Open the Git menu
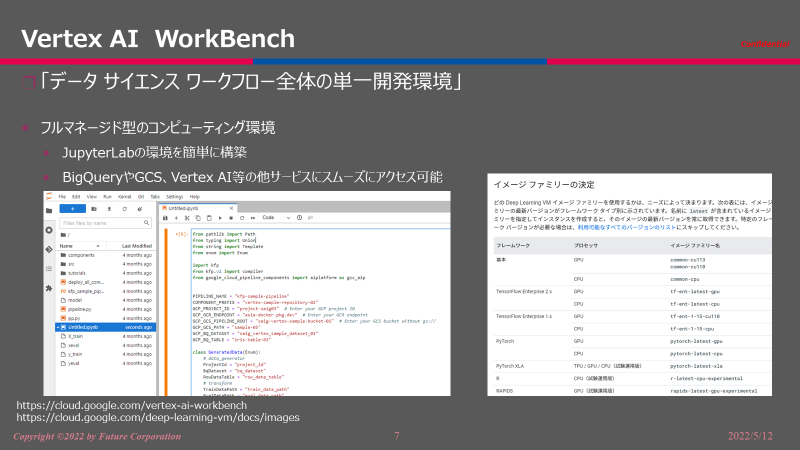This screenshot has height=450, width=800. pyautogui.click(x=141, y=196)
